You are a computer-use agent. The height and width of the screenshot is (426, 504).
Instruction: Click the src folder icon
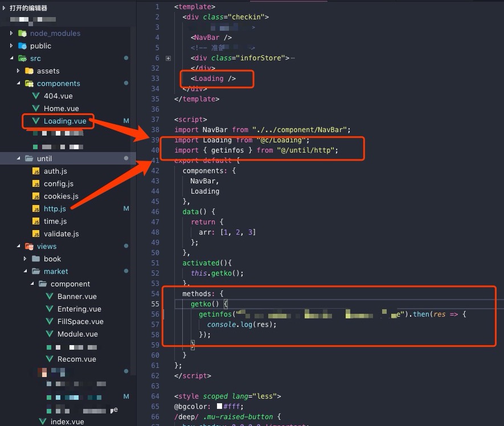(22, 58)
